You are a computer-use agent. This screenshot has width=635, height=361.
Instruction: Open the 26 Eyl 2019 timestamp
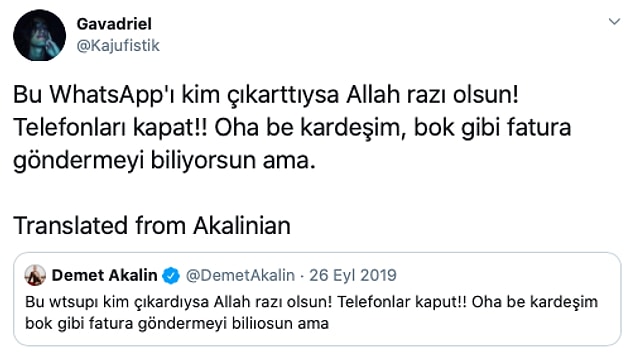coord(353,276)
